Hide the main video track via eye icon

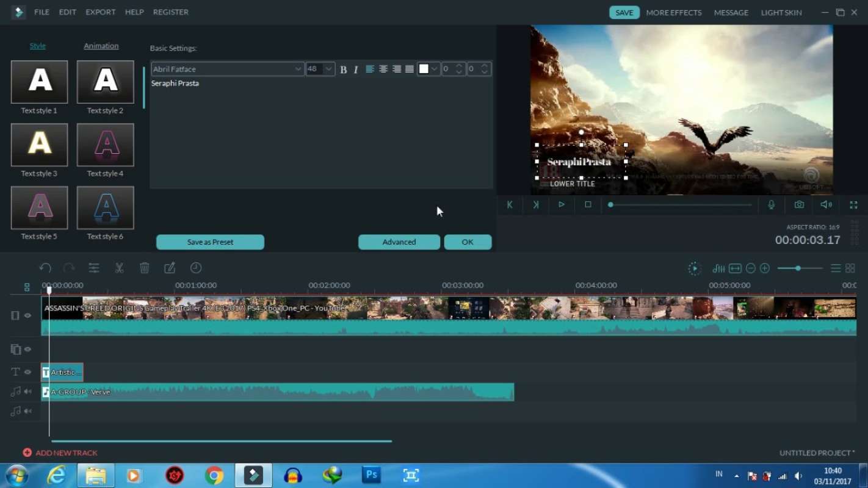(x=28, y=315)
